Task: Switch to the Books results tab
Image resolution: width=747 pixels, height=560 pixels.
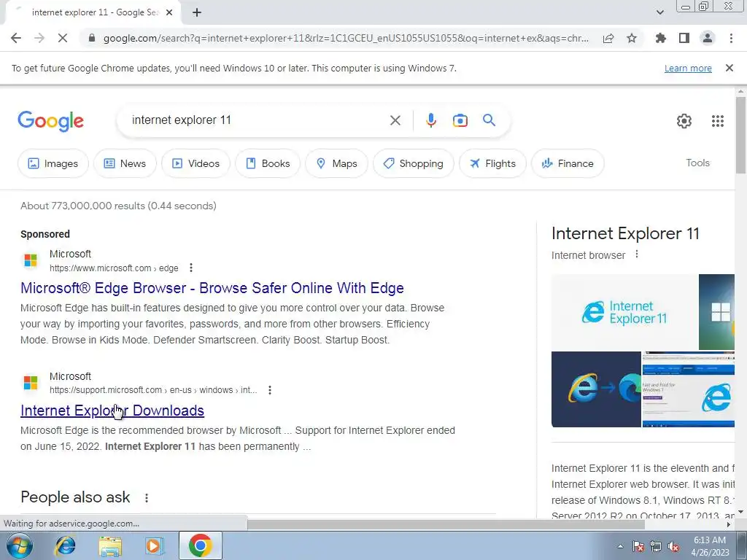Action: pyautogui.click(x=268, y=163)
